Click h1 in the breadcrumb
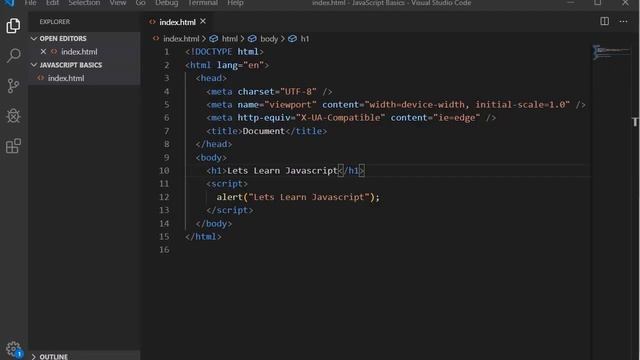Viewport: 640px width, 360px height. (305, 39)
